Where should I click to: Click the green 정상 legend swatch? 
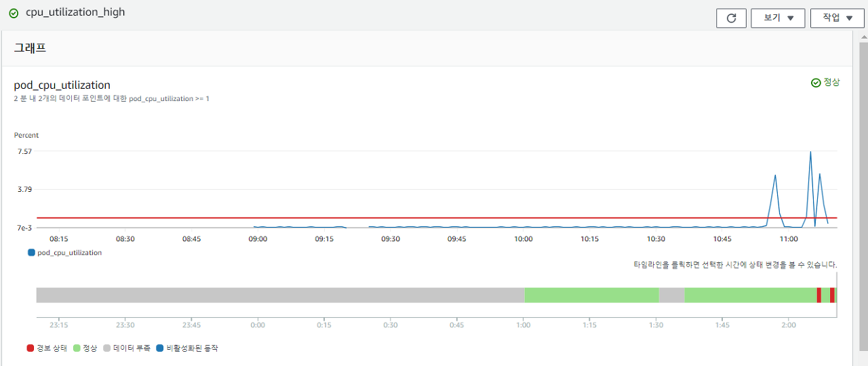[x=77, y=348]
